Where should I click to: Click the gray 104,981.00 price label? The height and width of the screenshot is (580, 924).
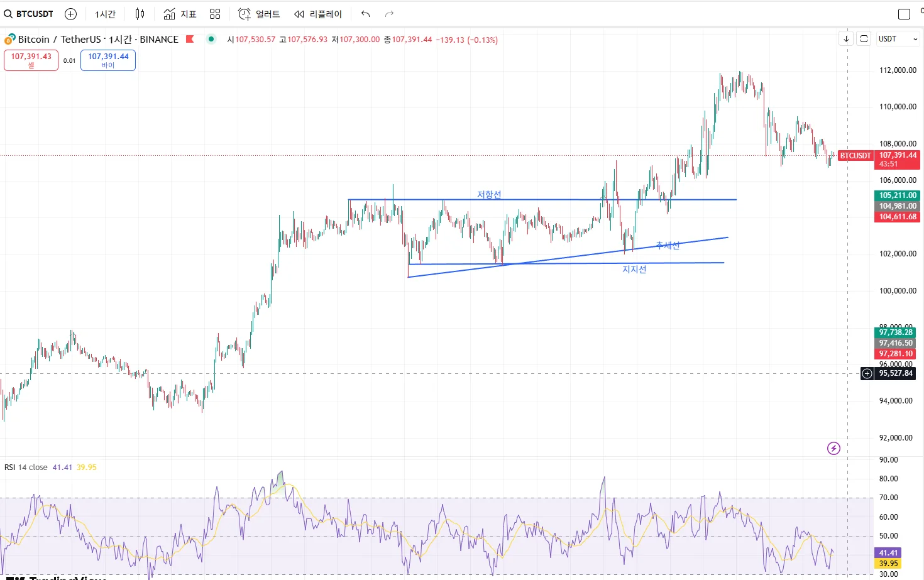pyautogui.click(x=897, y=206)
